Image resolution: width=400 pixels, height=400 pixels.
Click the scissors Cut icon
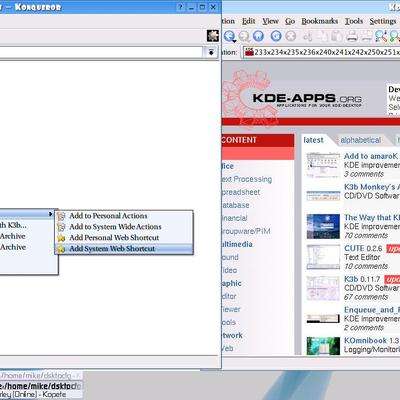pyautogui.click(x=308, y=36)
